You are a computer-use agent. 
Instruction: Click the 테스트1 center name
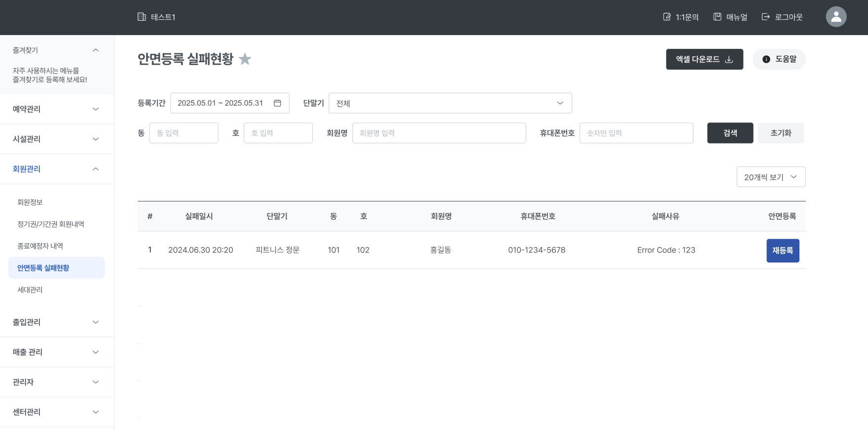point(163,17)
